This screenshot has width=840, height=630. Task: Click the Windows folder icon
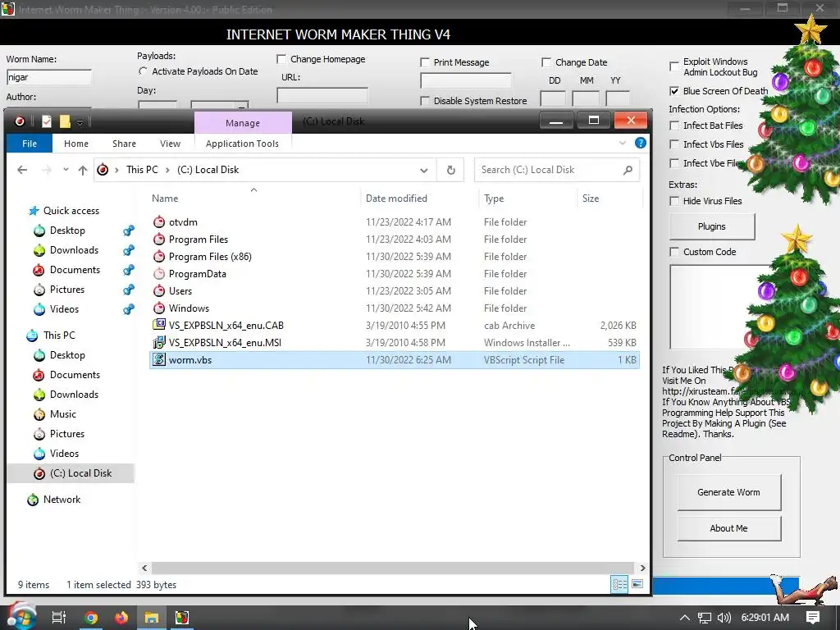(158, 308)
